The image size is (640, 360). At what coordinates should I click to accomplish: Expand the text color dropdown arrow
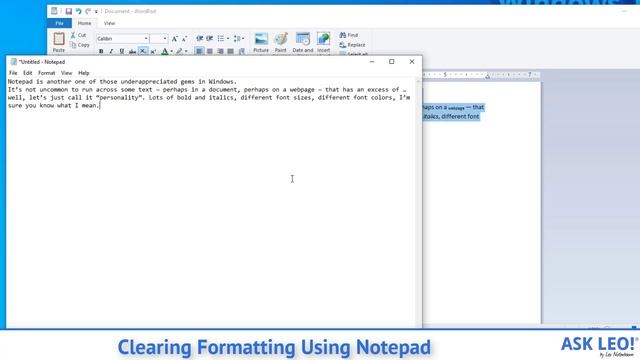pos(171,51)
